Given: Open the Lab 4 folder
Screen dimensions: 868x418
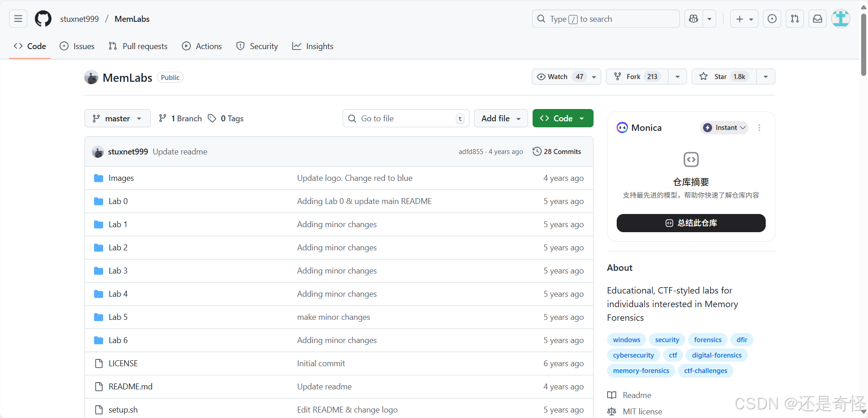Looking at the screenshot, I should point(118,294).
